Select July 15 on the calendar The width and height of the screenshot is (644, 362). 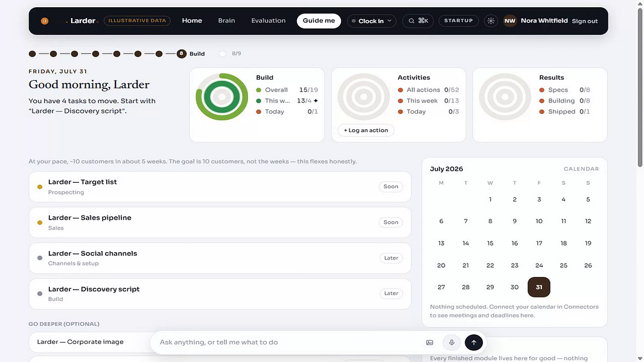tap(490, 243)
